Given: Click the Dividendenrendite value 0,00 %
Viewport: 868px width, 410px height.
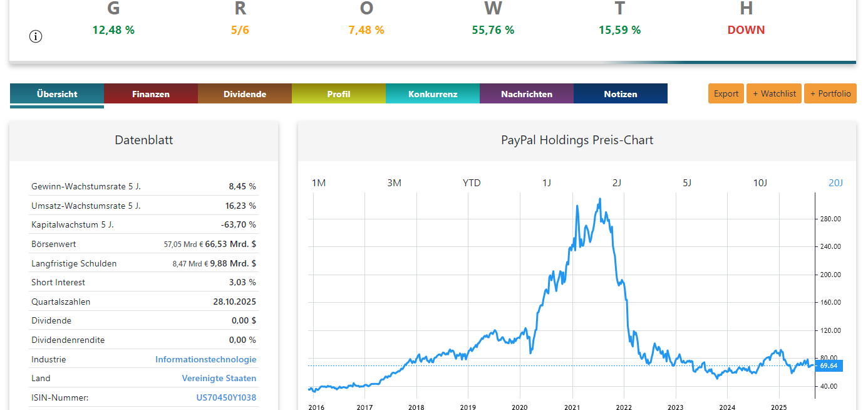Looking at the screenshot, I should (x=242, y=340).
